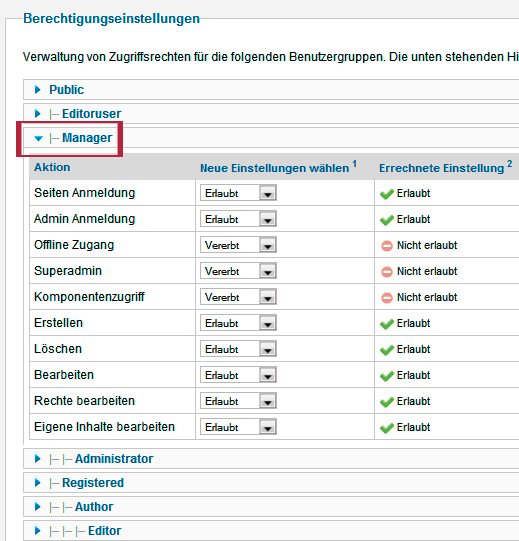The width and height of the screenshot is (519, 541).
Task: Click the Administrator group title
Action: point(114,459)
